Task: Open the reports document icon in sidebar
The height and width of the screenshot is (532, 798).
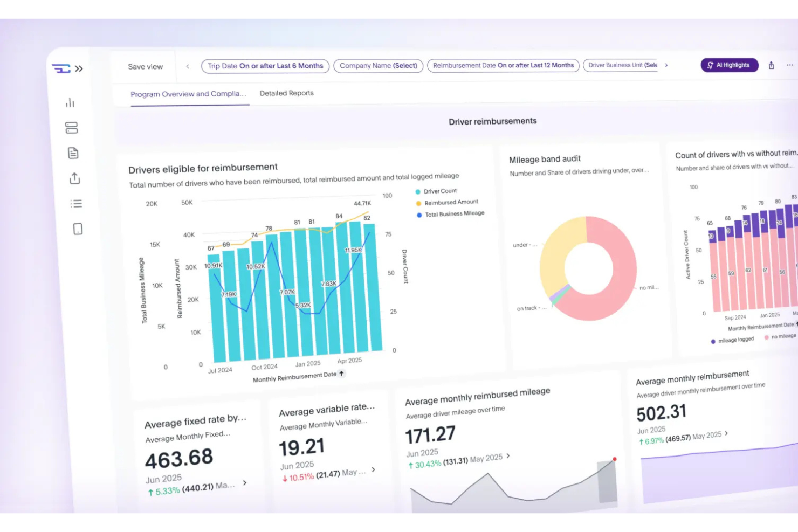Action: 72,153
